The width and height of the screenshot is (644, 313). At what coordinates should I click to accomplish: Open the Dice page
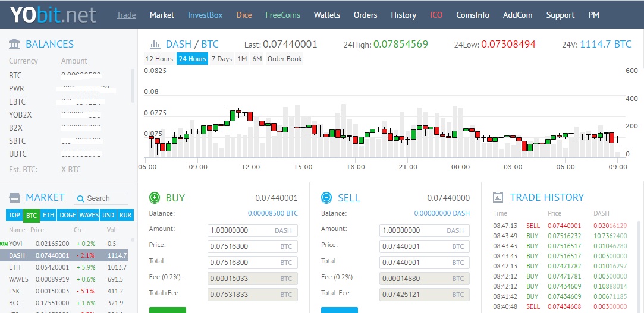pyautogui.click(x=244, y=15)
